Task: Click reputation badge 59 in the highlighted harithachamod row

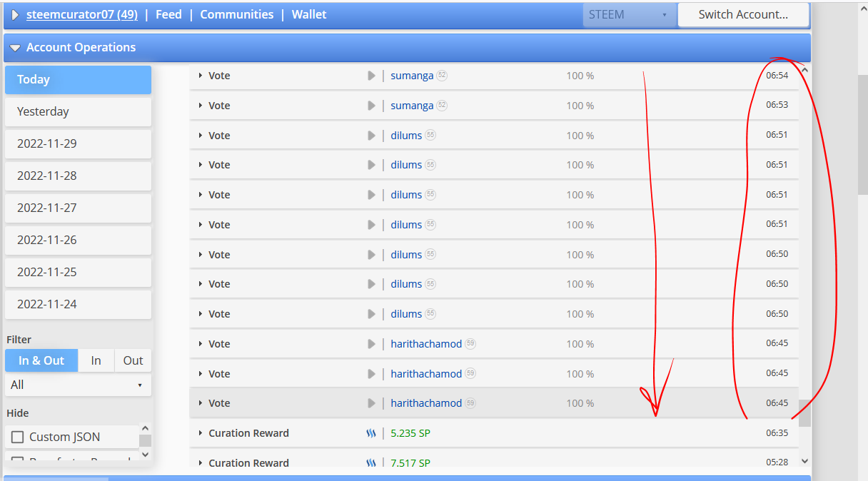Action: click(470, 403)
